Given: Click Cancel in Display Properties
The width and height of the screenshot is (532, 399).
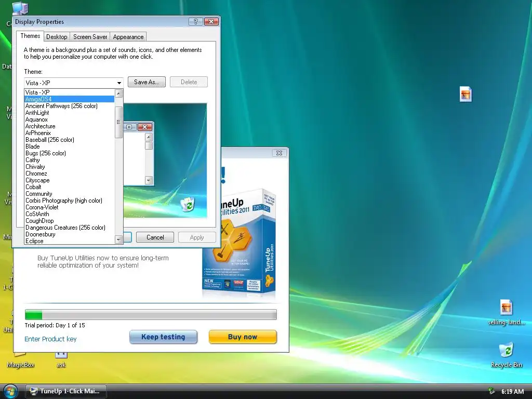Looking at the screenshot, I should point(155,237).
